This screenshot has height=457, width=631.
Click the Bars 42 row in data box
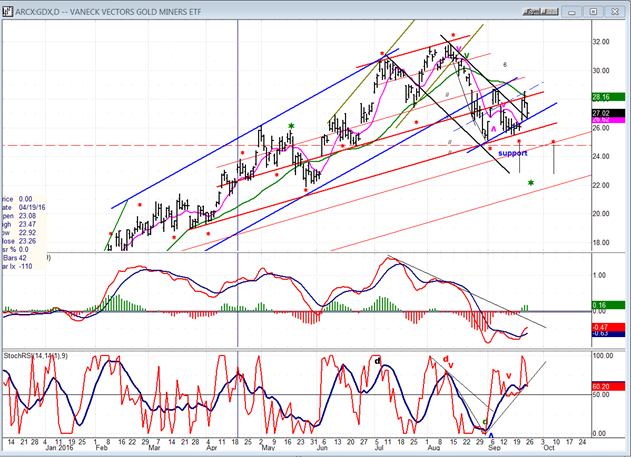(x=14, y=258)
